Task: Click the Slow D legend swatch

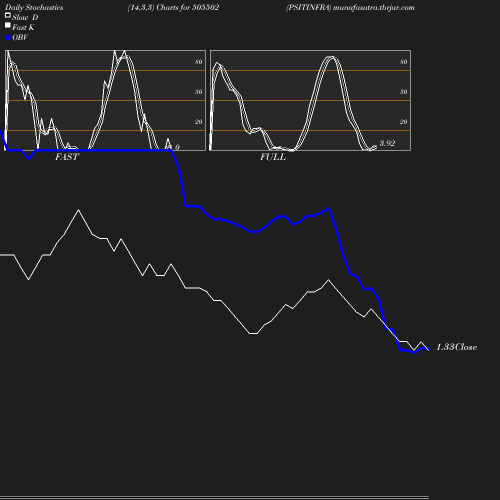Action: [x=8, y=15]
